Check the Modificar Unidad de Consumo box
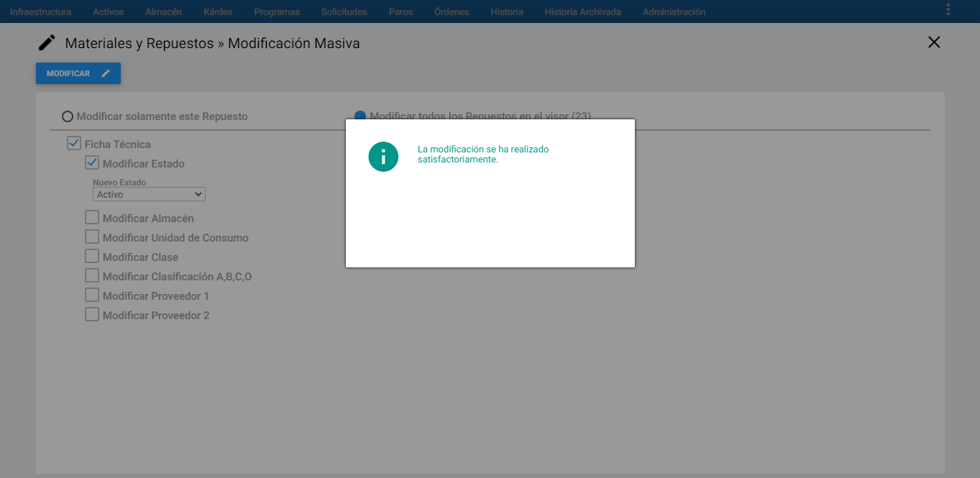 (x=92, y=236)
